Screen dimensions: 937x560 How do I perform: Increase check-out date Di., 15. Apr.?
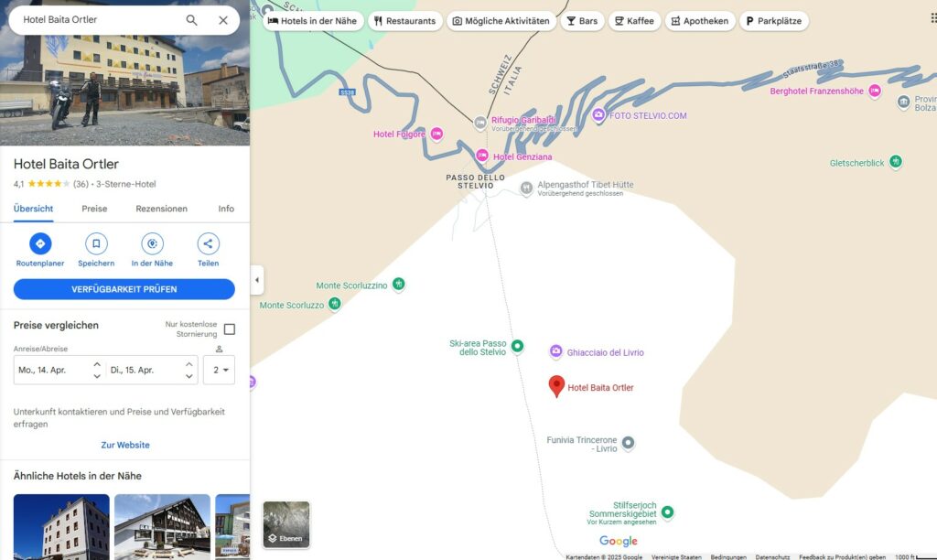[188, 364]
